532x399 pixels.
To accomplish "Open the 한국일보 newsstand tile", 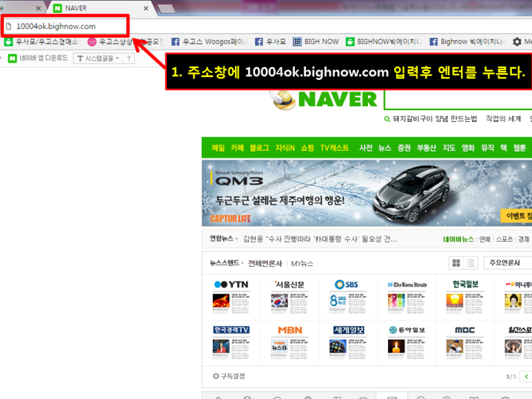I will coord(465,297).
